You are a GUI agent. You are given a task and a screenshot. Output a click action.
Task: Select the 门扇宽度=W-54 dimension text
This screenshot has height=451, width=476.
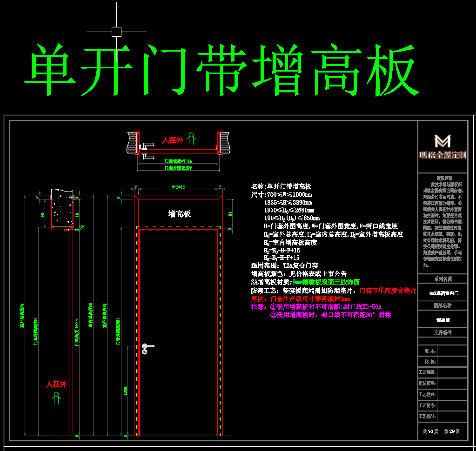click(179, 161)
